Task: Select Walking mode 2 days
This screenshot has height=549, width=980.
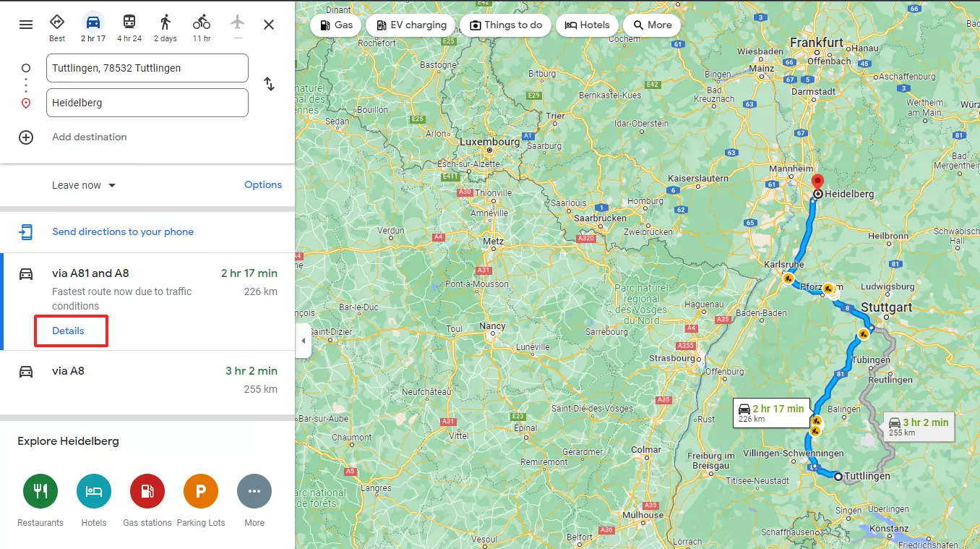Action: [x=166, y=27]
